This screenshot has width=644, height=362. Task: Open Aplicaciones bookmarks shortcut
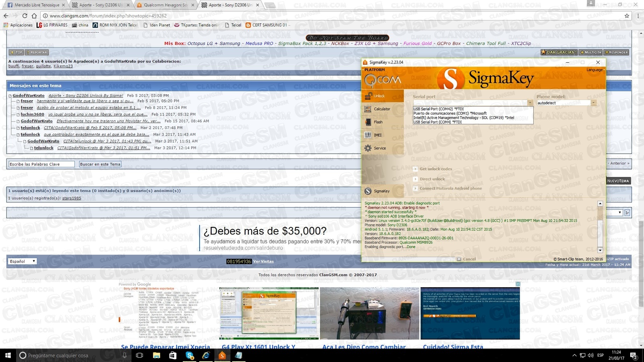point(18,25)
